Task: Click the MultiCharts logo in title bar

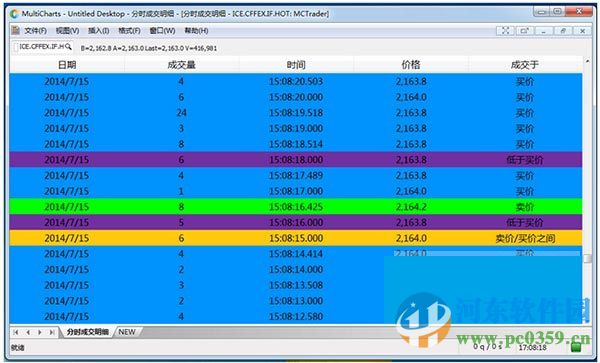Action: coord(15,14)
